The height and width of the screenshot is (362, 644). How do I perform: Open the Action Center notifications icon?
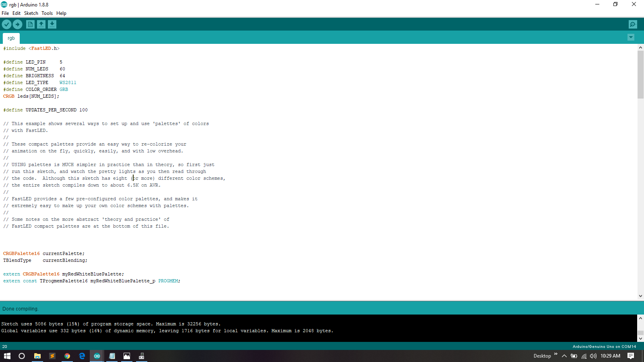pos(631,356)
